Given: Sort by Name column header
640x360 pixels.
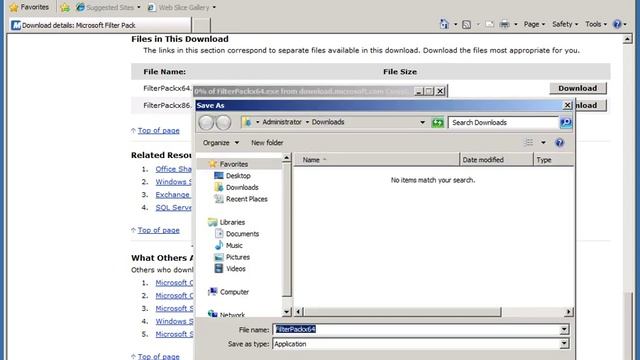Looking at the screenshot, I should [376, 160].
